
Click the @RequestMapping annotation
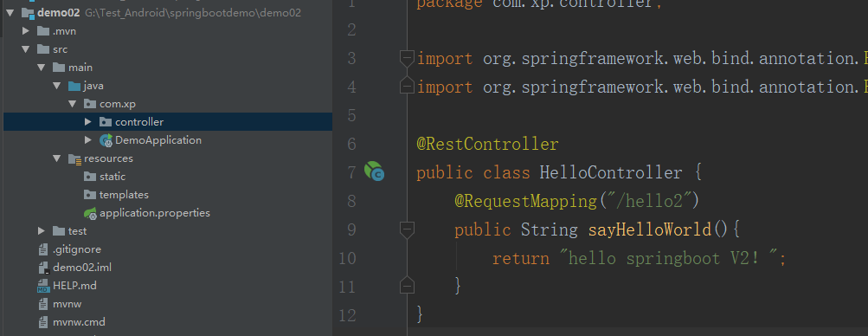tap(526, 201)
